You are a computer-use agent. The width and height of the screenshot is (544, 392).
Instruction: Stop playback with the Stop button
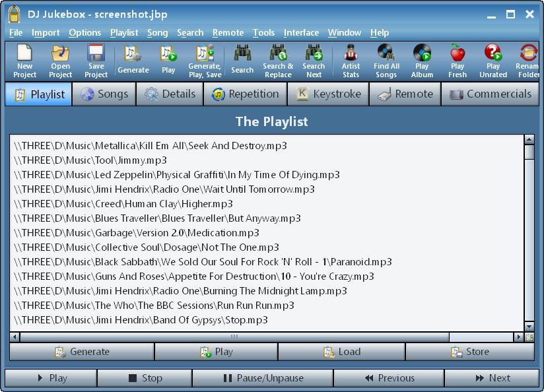pyautogui.click(x=145, y=377)
